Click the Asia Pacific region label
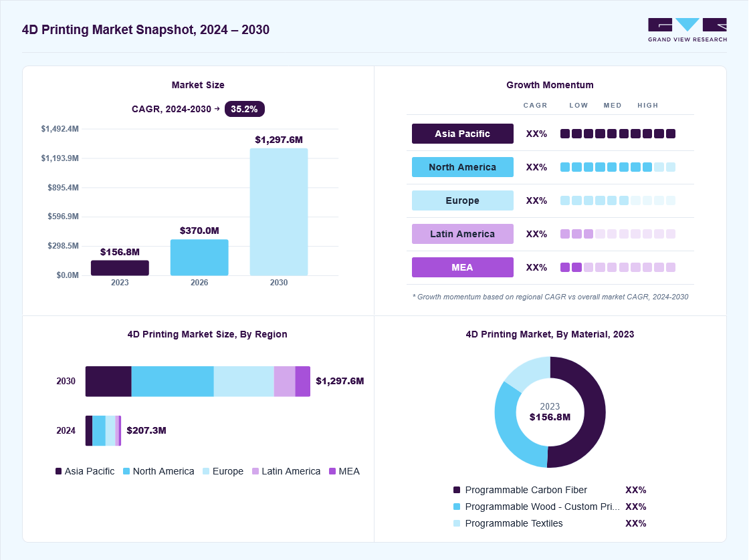749x560 pixels. pyautogui.click(x=462, y=134)
